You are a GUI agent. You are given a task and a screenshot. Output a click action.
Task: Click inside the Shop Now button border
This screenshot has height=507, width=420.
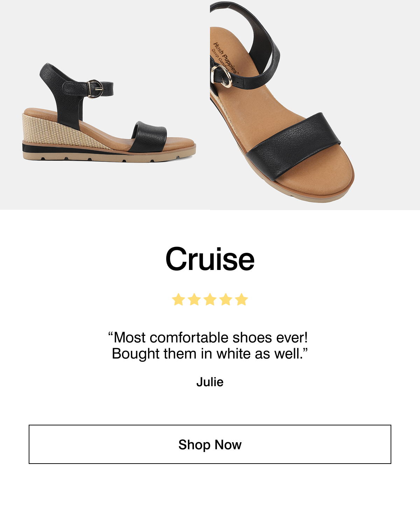(x=210, y=445)
